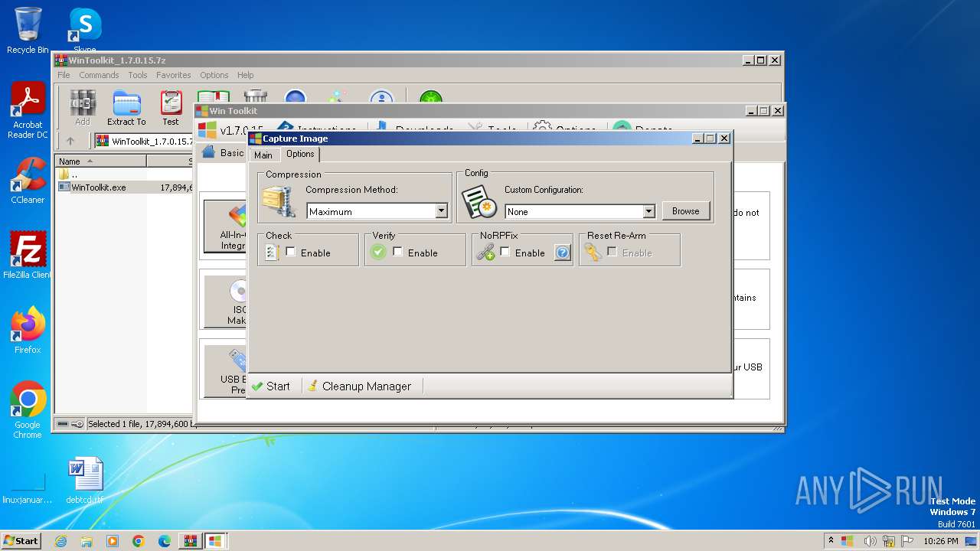
Task: Click the volume speaker tray icon
Action: tap(871, 541)
